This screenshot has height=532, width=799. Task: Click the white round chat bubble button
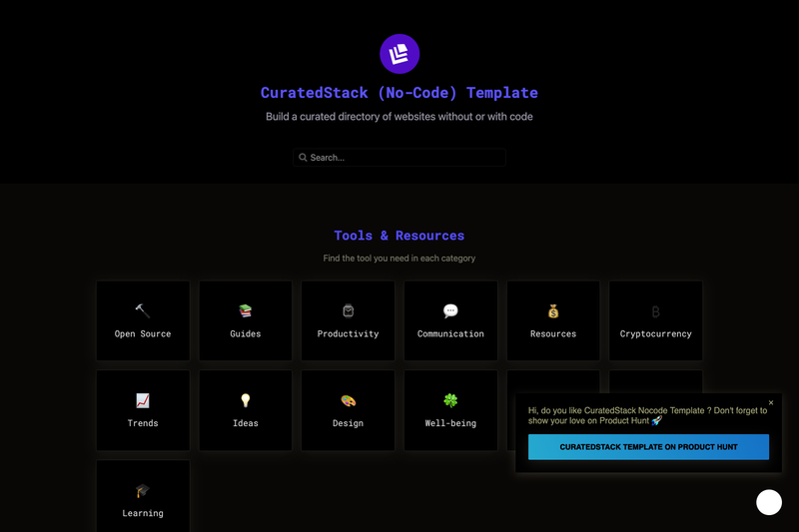[x=769, y=502]
